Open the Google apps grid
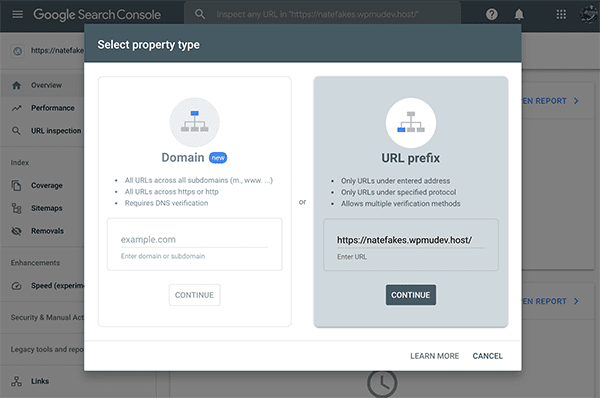 tap(561, 15)
